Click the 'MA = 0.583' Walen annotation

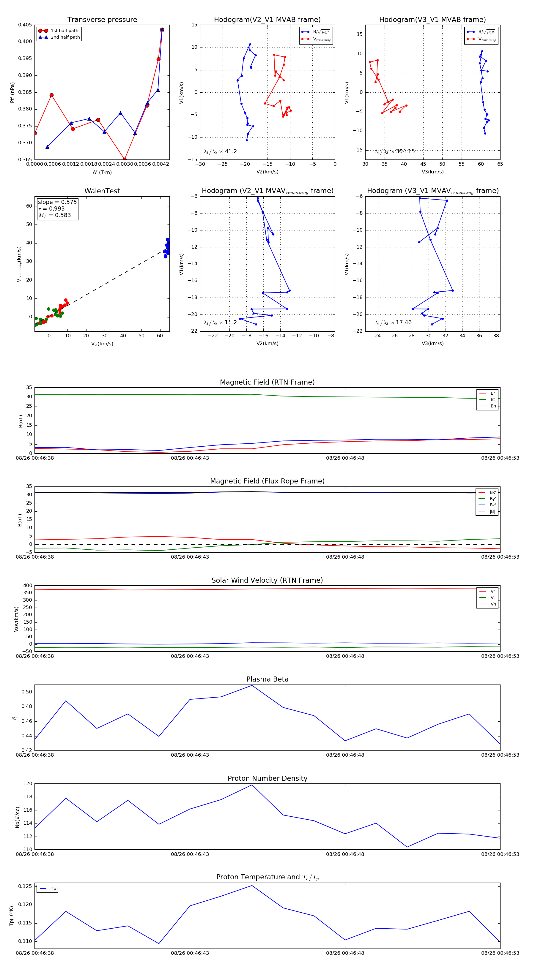[54, 215]
